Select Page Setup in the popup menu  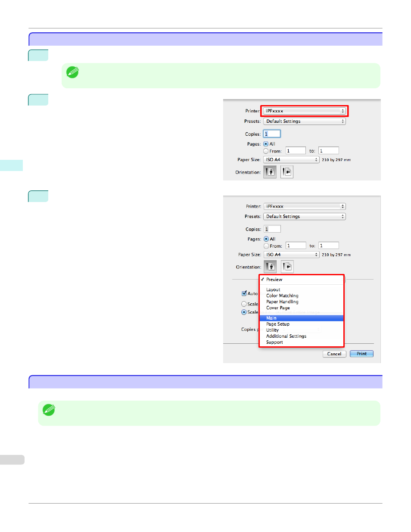tap(278, 324)
